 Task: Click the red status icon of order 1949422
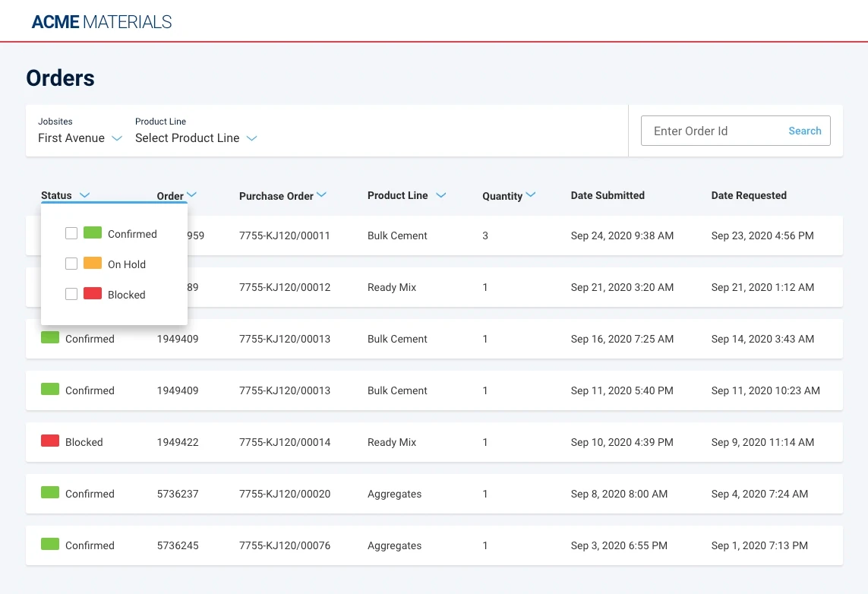[x=50, y=441]
